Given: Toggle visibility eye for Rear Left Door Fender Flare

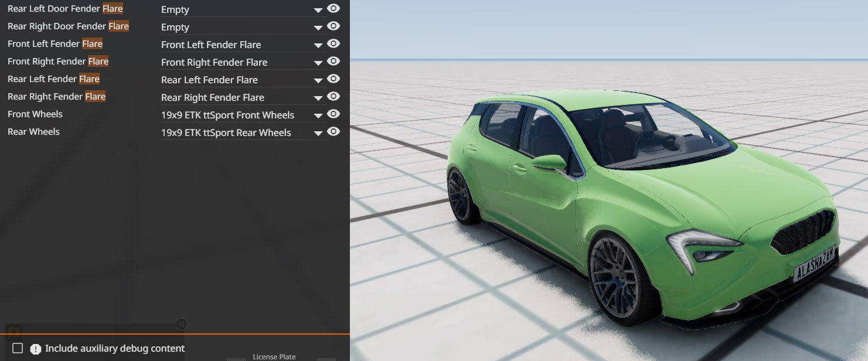Looking at the screenshot, I should [x=333, y=9].
